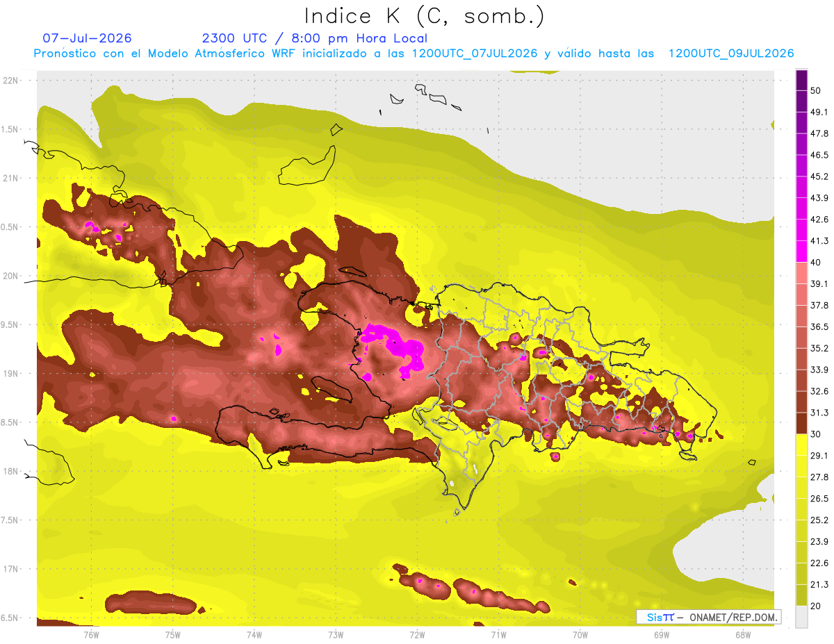Click the chart title "Indice K (C, somb.)"
The image size is (834, 644).
click(x=424, y=15)
